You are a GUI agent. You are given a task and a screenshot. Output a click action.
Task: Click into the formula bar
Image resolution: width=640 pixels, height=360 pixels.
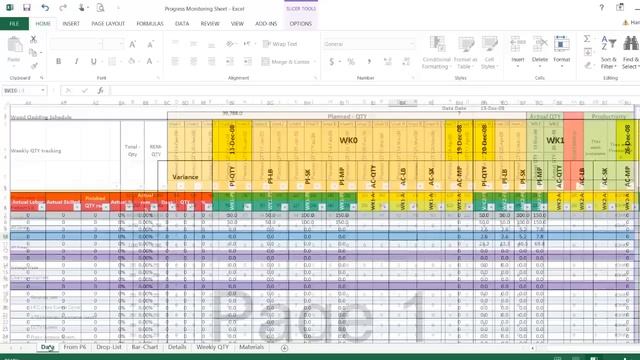click(x=373, y=91)
